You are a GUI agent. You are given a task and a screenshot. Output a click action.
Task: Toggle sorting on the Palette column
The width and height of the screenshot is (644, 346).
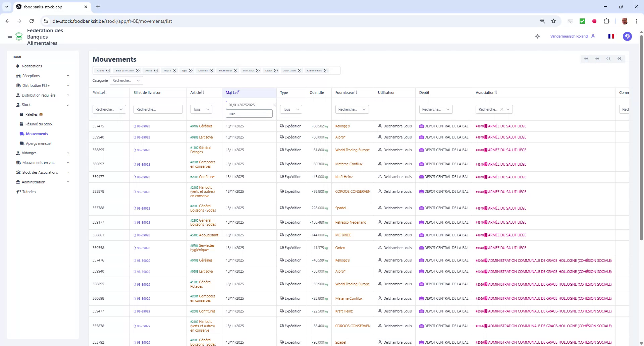104,92
